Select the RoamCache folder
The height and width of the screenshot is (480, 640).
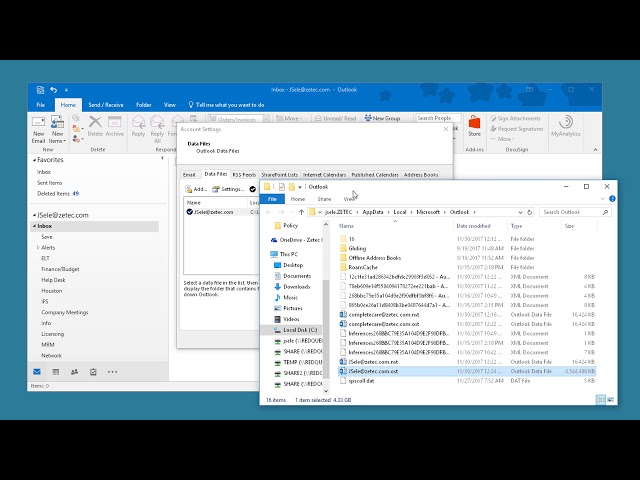[x=467, y=267]
